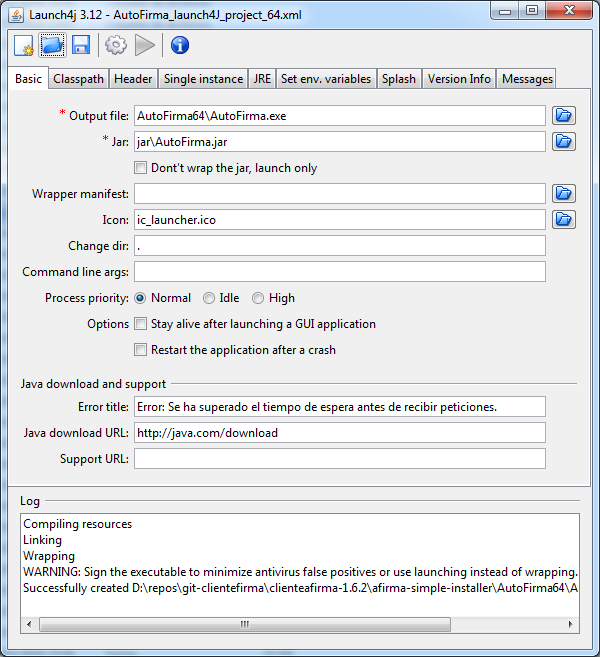Screen dimensions: 600x657
Task: Toggle Stay alive after launching GUI
Action: [140, 323]
